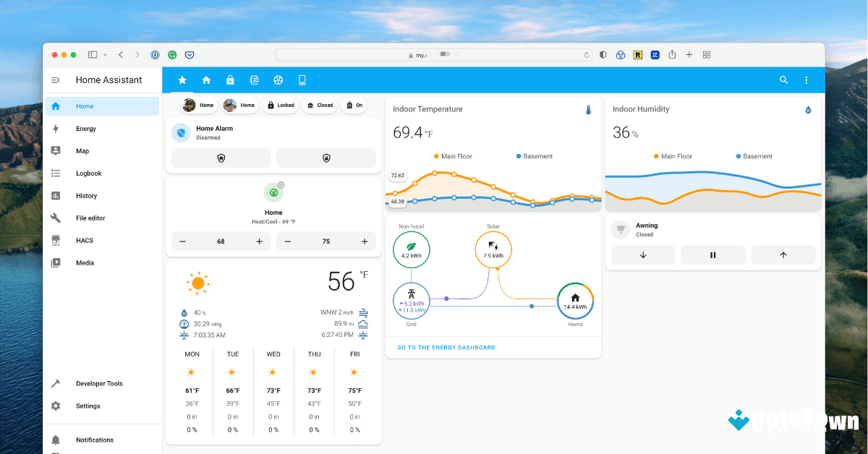This screenshot has height=454, width=868.
Task: Arm Away using the shield-lock button
Action: (326, 158)
